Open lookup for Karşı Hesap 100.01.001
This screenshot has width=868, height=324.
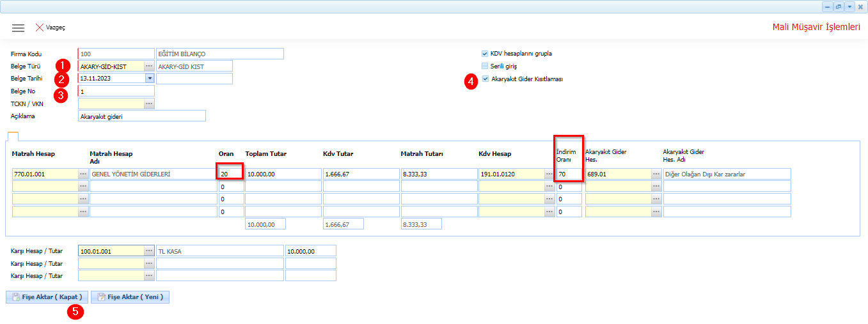point(149,251)
